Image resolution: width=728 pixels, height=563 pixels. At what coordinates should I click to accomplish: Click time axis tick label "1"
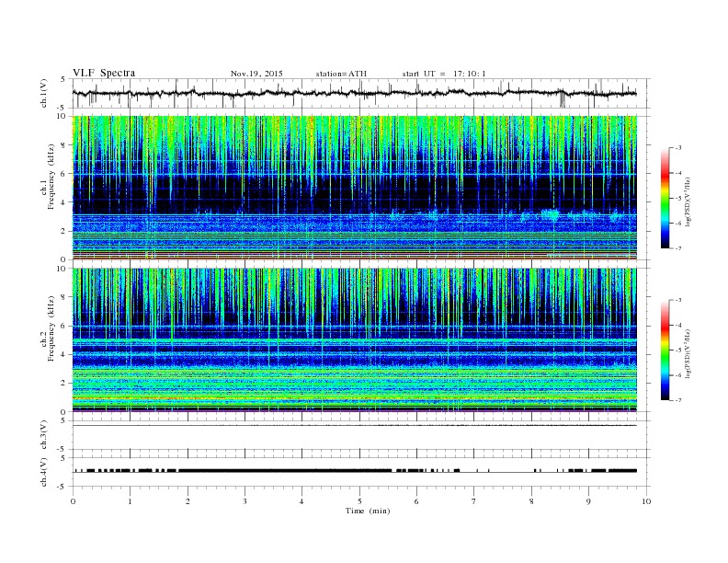tap(130, 501)
